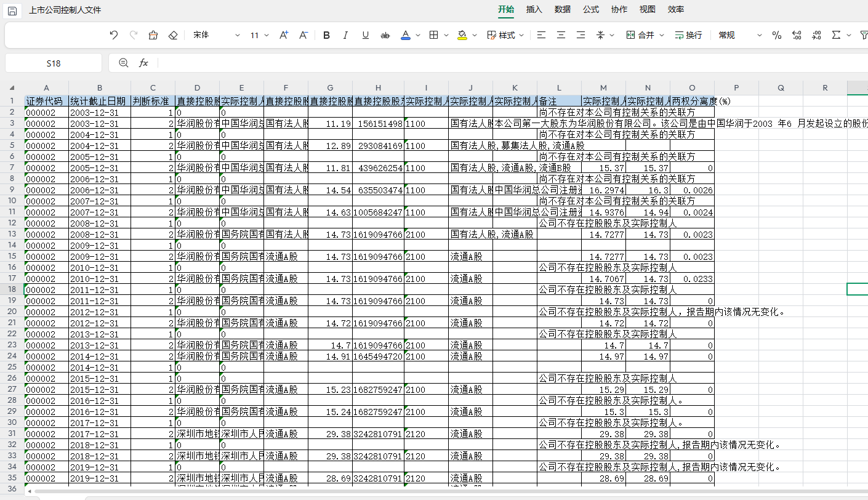Select the format painter tool
The width and height of the screenshot is (868, 500).
[153, 35]
